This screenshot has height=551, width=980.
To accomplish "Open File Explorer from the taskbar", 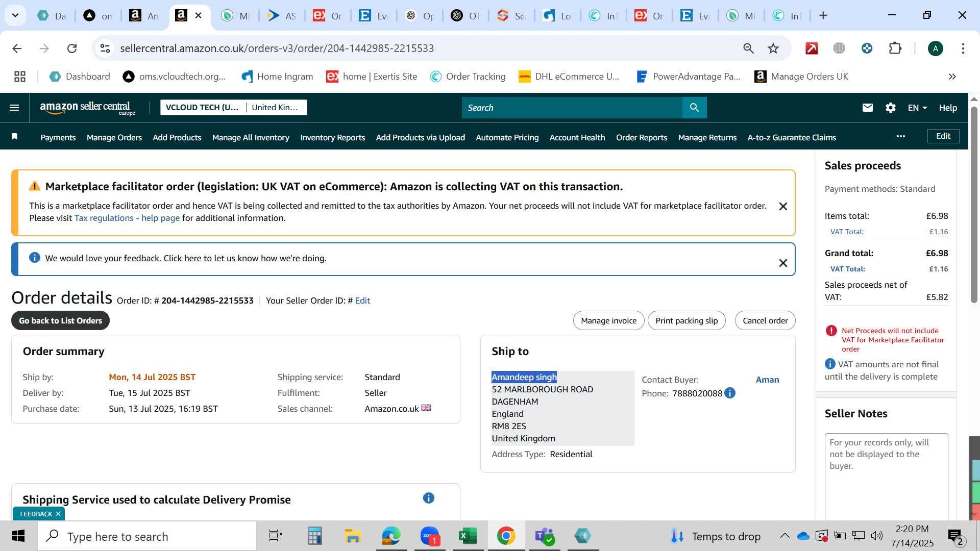I will pyautogui.click(x=353, y=536).
